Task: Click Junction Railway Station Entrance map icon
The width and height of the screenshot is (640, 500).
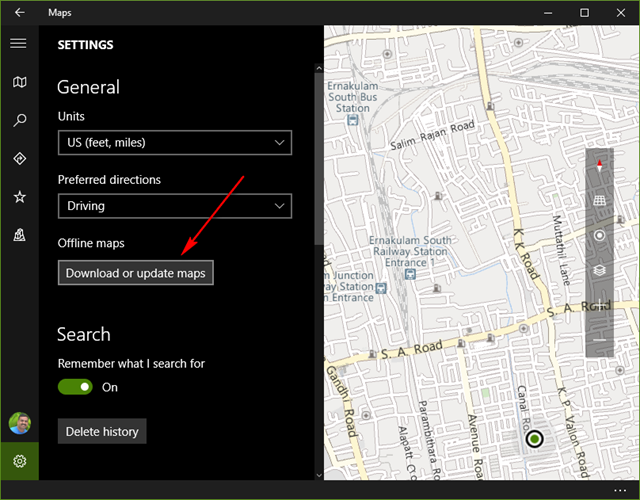Action: [381, 288]
